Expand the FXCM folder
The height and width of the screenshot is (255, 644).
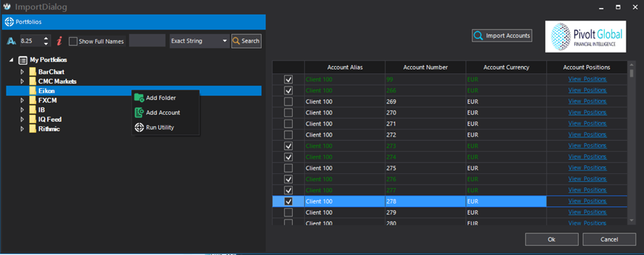[x=23, y=100]
